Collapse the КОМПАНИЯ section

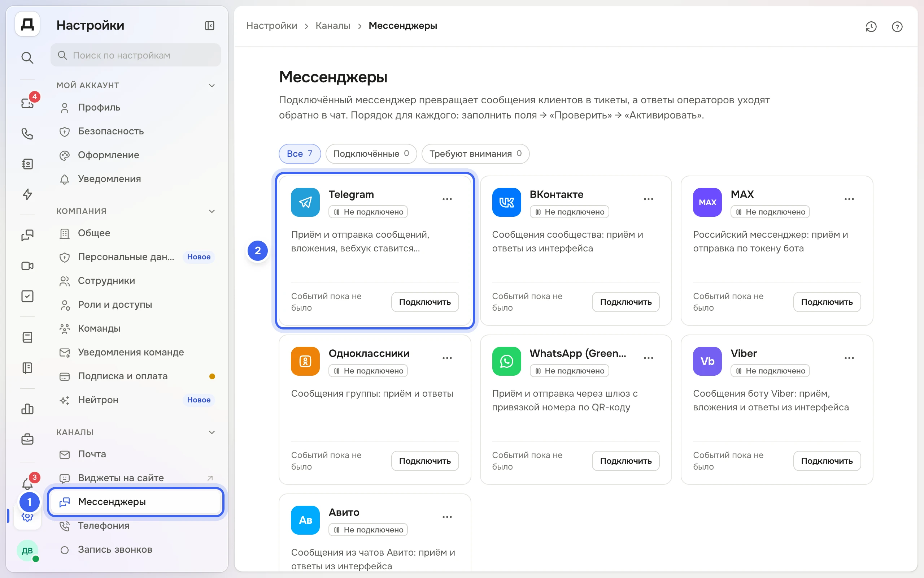click(212, 211)
